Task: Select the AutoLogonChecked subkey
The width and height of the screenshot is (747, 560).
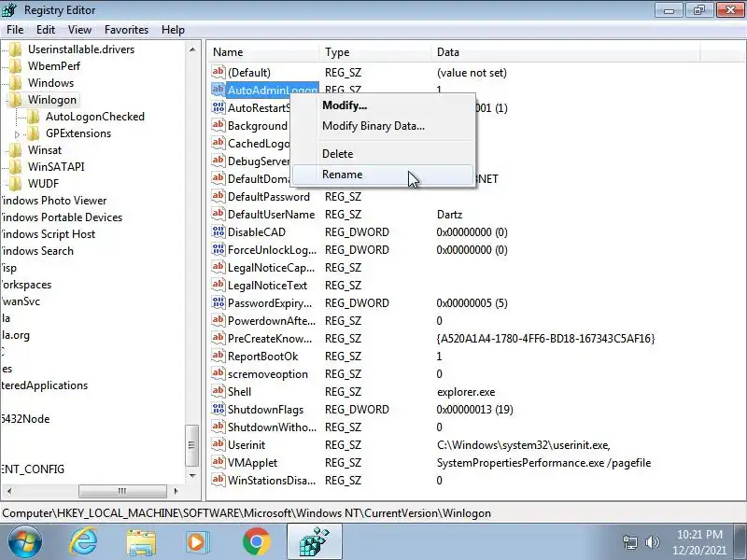Action: (95, 117)
